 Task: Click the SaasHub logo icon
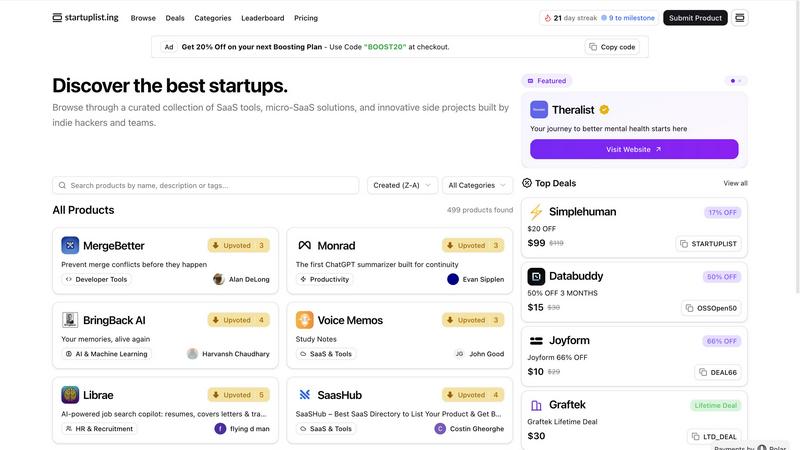(x=305, y=395)
